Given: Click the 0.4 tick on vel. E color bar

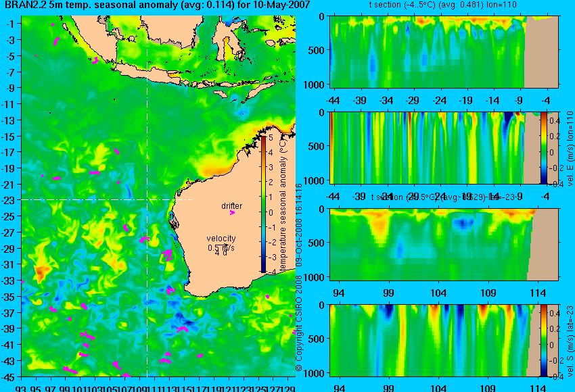Looking at the screenshot, I should tap(555, 120).
